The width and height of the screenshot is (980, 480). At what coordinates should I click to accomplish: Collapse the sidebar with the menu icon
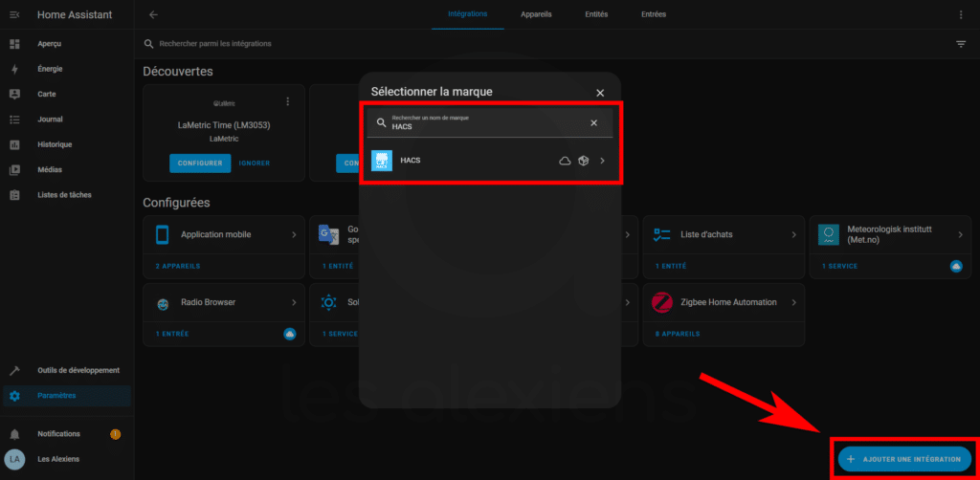click(14, 14)
